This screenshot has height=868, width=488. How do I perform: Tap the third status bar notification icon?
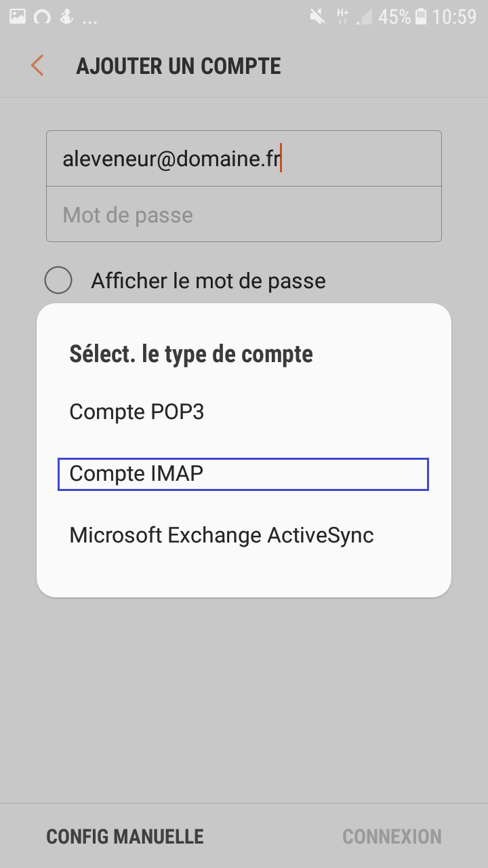[66, 17]
